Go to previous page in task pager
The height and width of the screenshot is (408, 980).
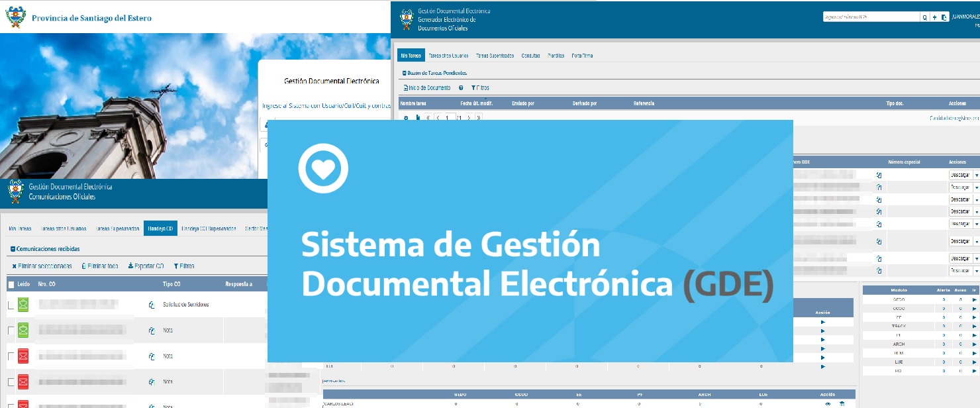click(437, 117)
